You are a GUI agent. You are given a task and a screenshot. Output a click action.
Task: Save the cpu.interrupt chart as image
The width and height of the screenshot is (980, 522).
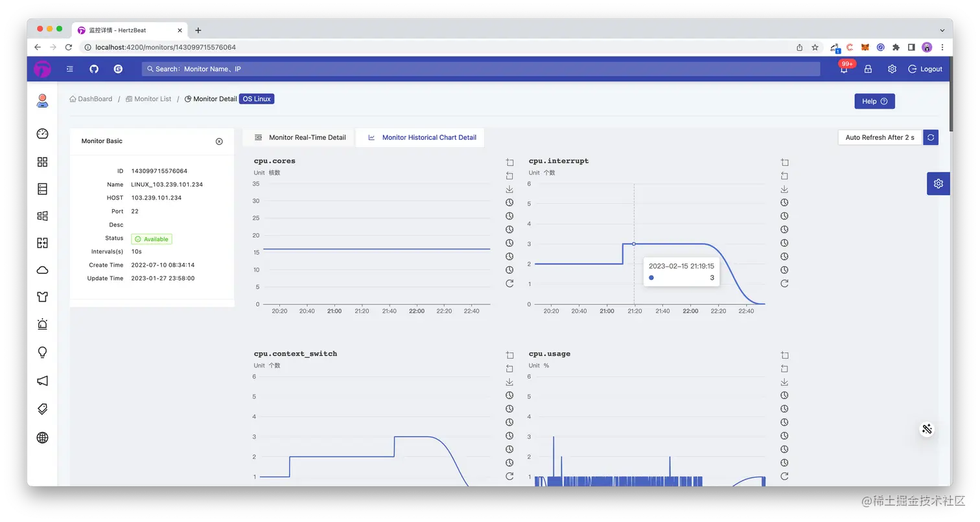[x=784, y=189]
